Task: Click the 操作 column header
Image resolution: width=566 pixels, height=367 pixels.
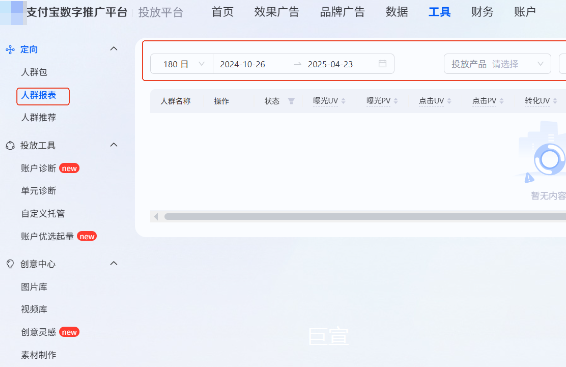Action: (221, 101)
